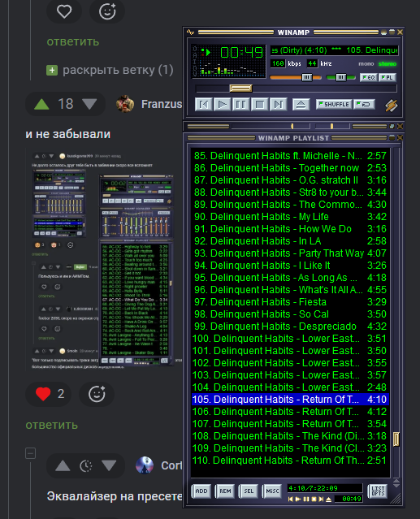
Task: Click the scrolling song title display
Action: coord(334,50)
